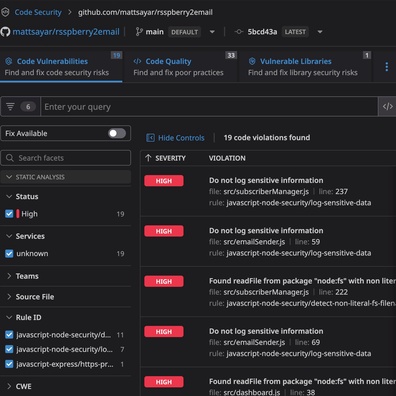
Task: Click the Hide Controls link
Action: tap(181, 138)
